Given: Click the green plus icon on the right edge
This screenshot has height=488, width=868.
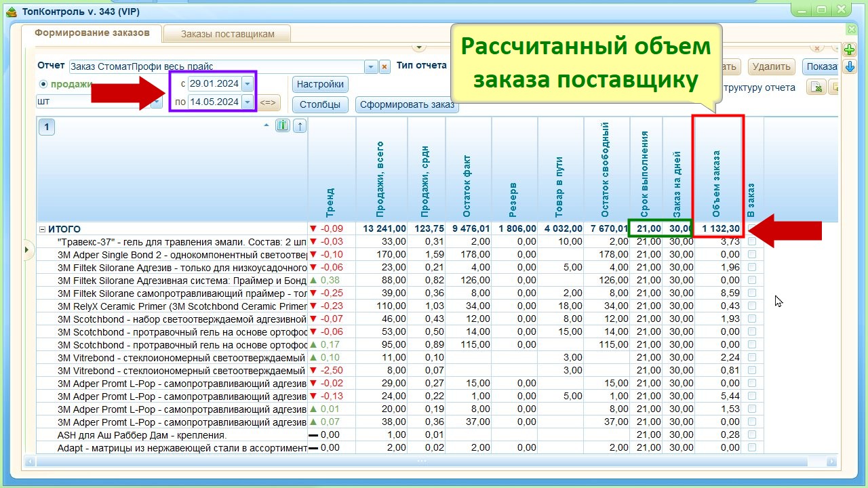Looking at the screenshot, I should [x=849, y=49].
